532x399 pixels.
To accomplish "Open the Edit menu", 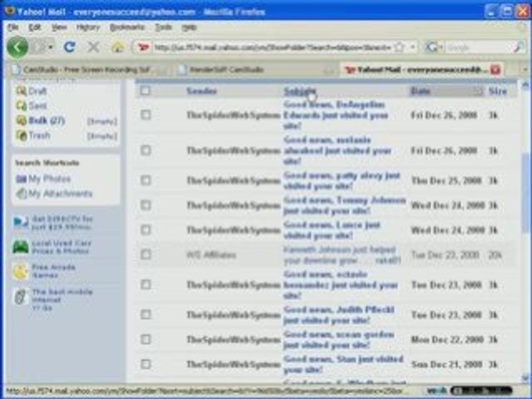I will [x=34, y=27].
